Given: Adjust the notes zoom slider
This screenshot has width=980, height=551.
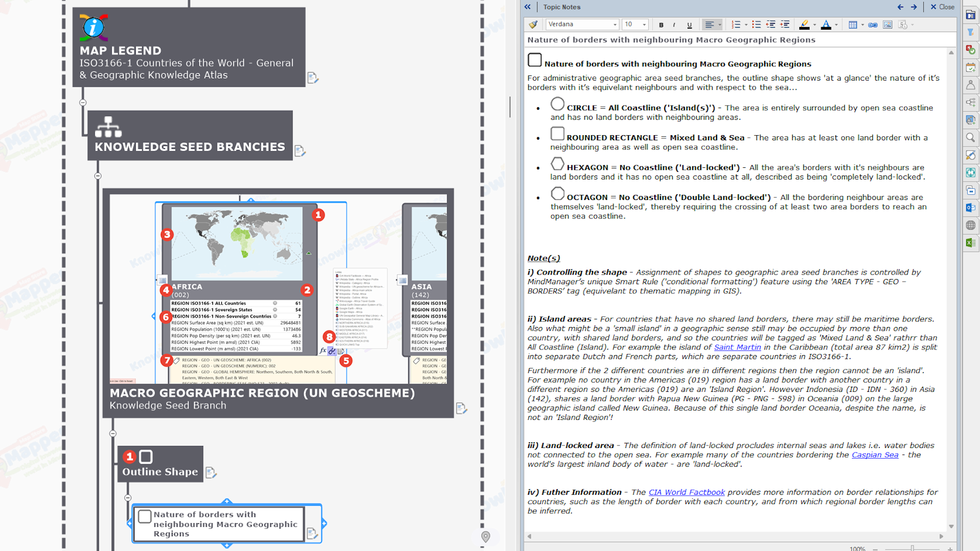Looking at the screenshot, I should [912, 548].
